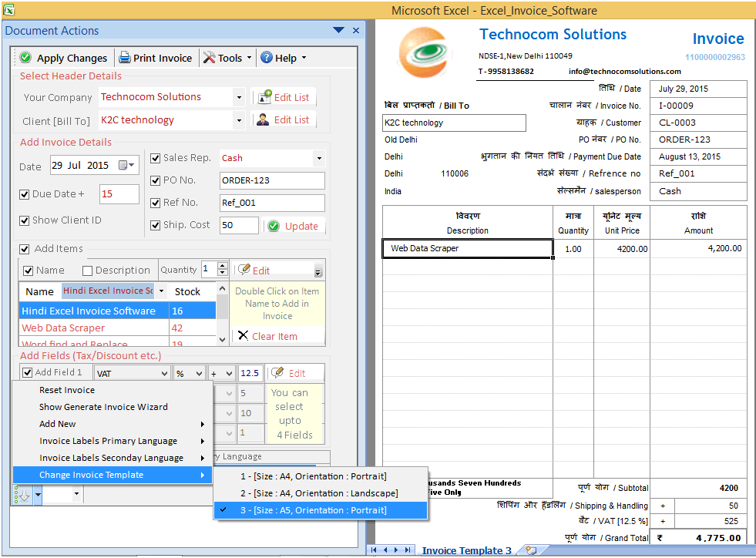Viewport: 756px width, 558px height.
Task: Click the Clear Item X icon
Action: point(241,334)
